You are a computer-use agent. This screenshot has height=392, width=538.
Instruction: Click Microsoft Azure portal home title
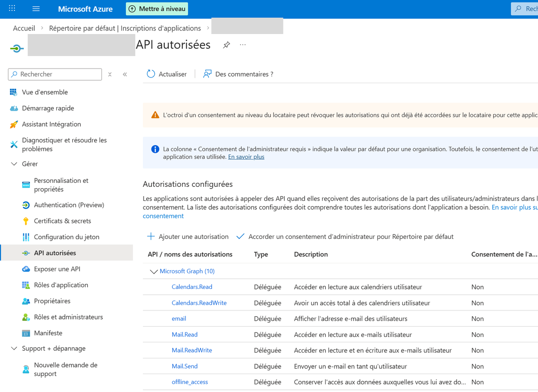85,9
